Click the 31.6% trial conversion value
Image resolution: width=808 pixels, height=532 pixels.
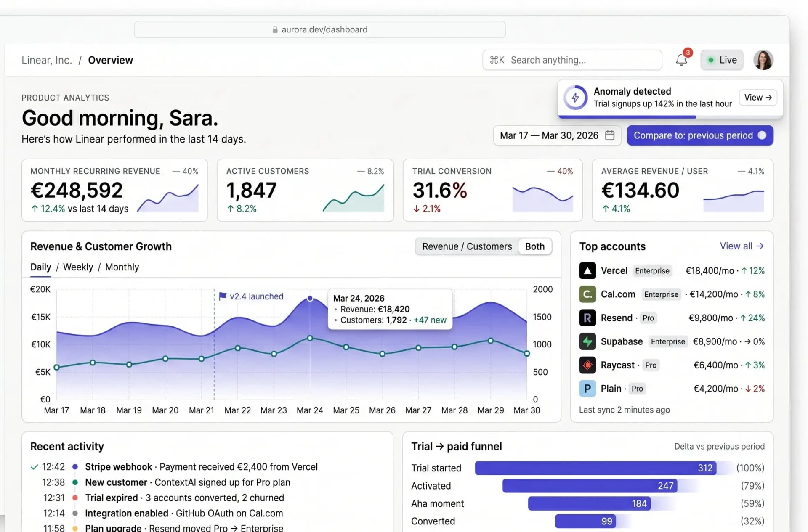point(440,190)
